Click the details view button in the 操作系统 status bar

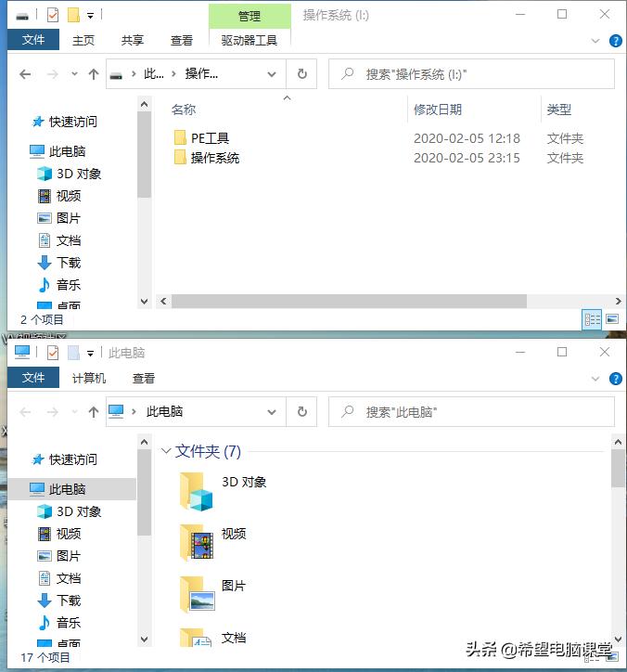coord(592,319)
